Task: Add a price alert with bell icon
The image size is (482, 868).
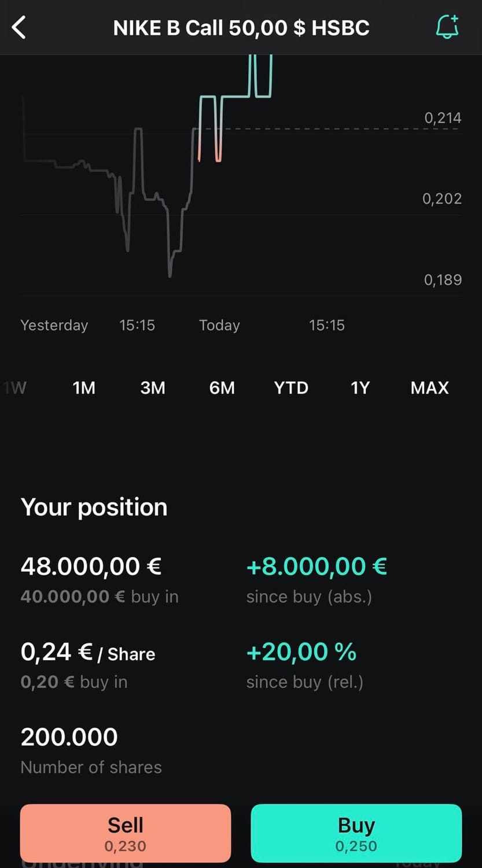Action: pyautogui.click(x=447, y=27)
